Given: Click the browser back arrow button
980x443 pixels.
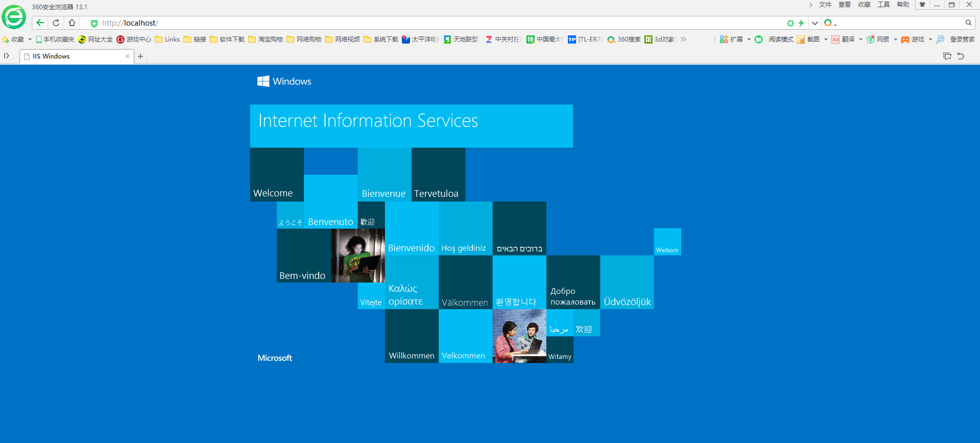Looking at the screenshot, I should pos(40,23).
